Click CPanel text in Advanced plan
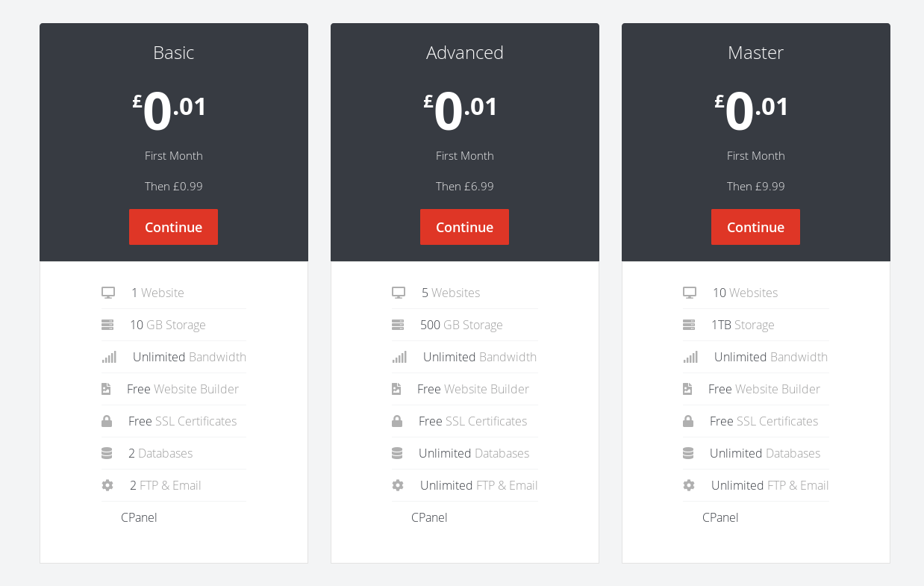This screenshot has height=586, width=924. 429,517
